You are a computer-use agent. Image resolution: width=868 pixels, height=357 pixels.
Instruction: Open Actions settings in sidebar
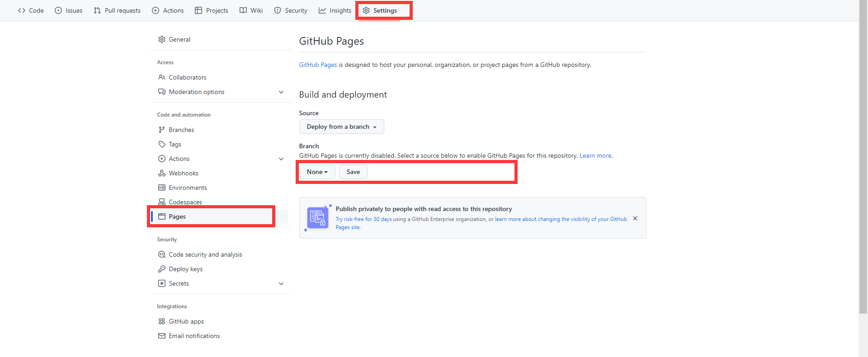[221, 159]
